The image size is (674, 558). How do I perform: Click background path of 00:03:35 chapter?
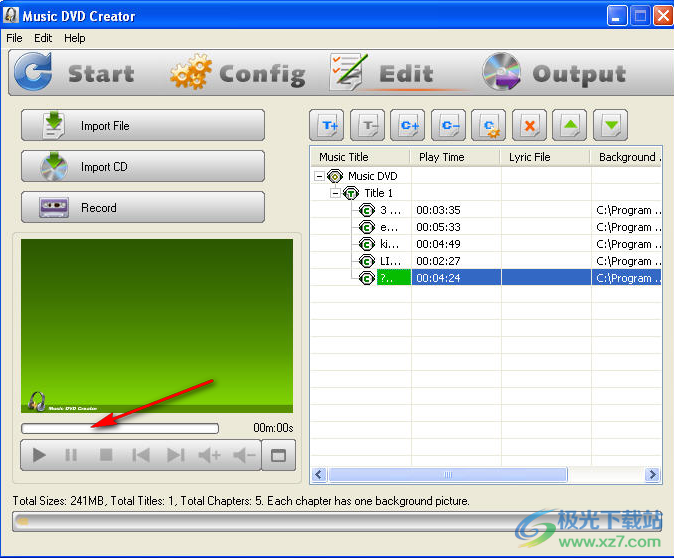click(x=628, y=210)
